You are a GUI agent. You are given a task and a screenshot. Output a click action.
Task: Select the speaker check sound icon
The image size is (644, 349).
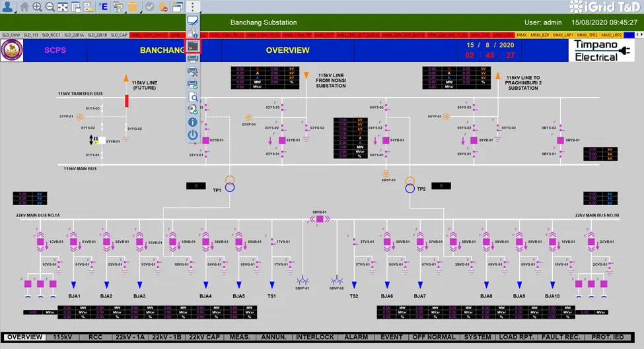click(x=193, y=110)
